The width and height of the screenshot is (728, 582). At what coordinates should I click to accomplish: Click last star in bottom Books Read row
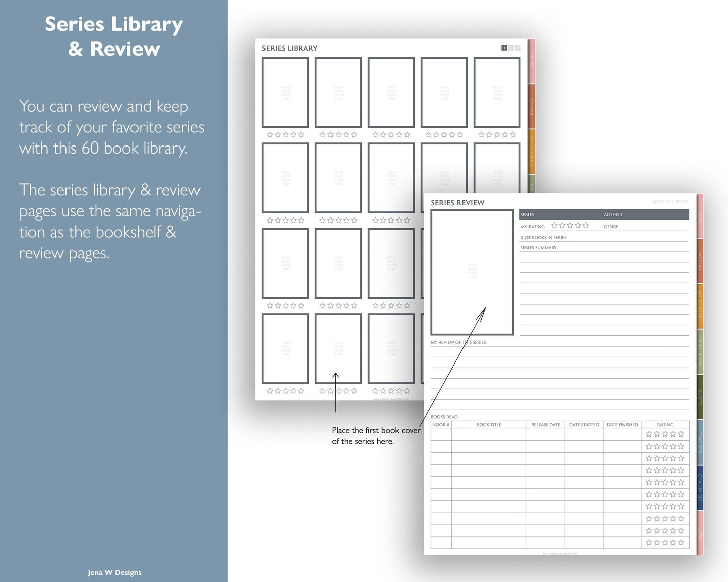[681, 543]
